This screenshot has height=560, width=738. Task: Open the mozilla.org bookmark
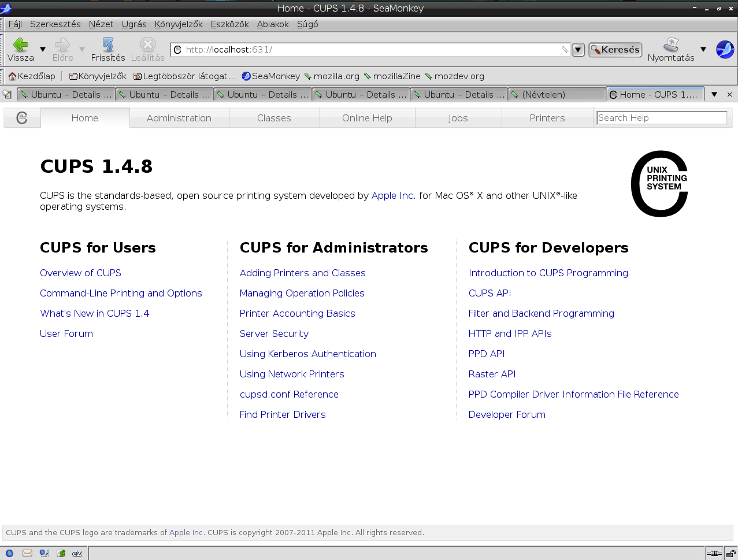pos(332,76)
